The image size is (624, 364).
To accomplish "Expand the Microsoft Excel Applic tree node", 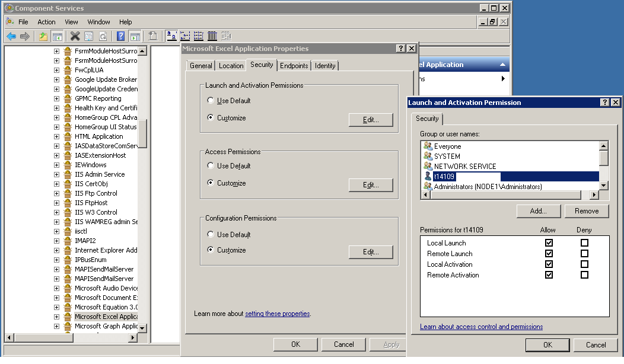I will [x=56, y=316].
